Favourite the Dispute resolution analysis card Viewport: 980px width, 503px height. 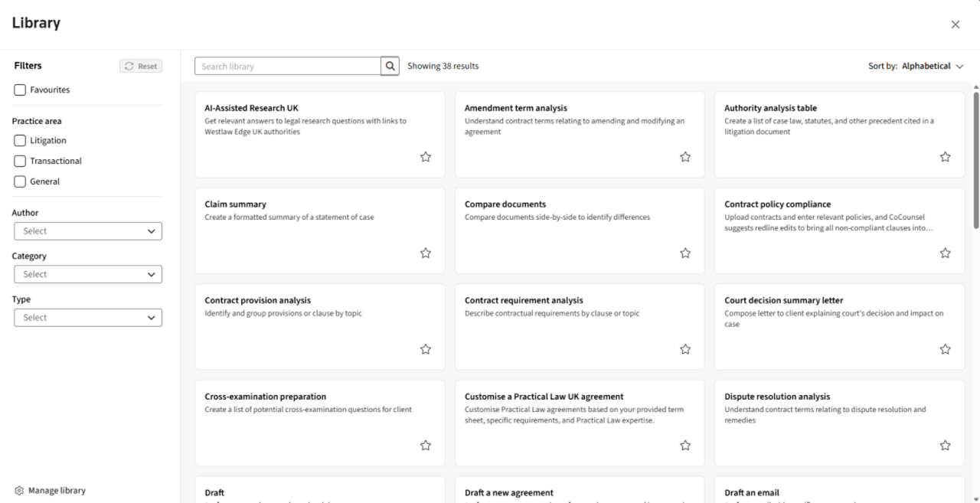coord(945,446)
